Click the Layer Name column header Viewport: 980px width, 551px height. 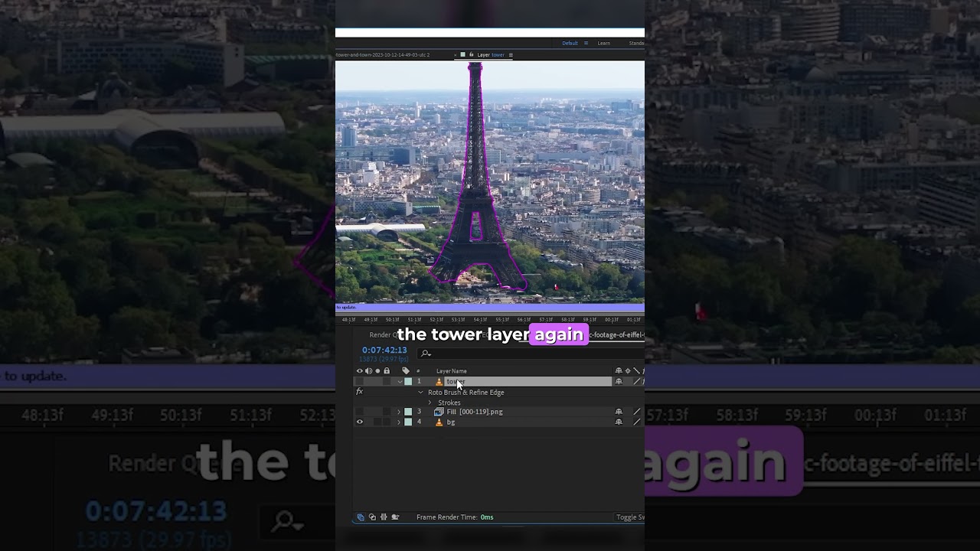tap(452, 371)
